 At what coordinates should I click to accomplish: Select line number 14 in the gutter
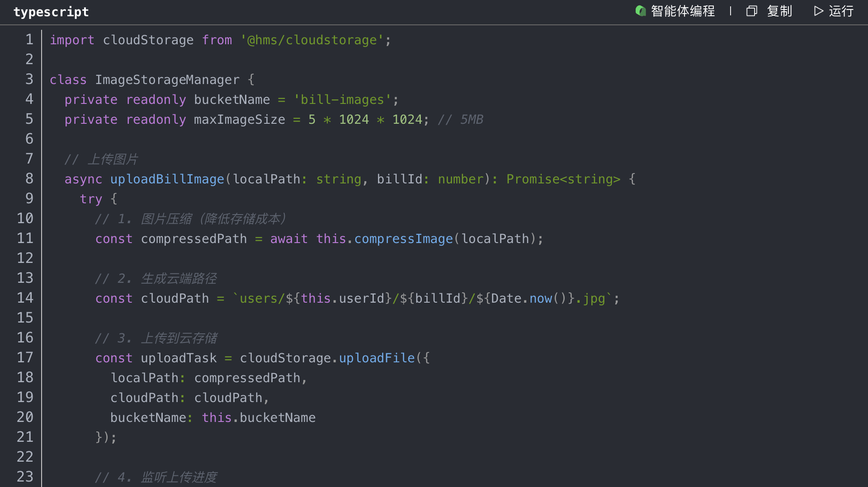tap(25, 298)
